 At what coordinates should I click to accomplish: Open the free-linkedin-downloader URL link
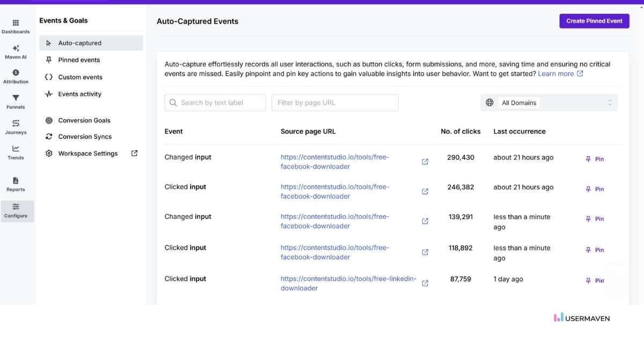pos(348,283)
